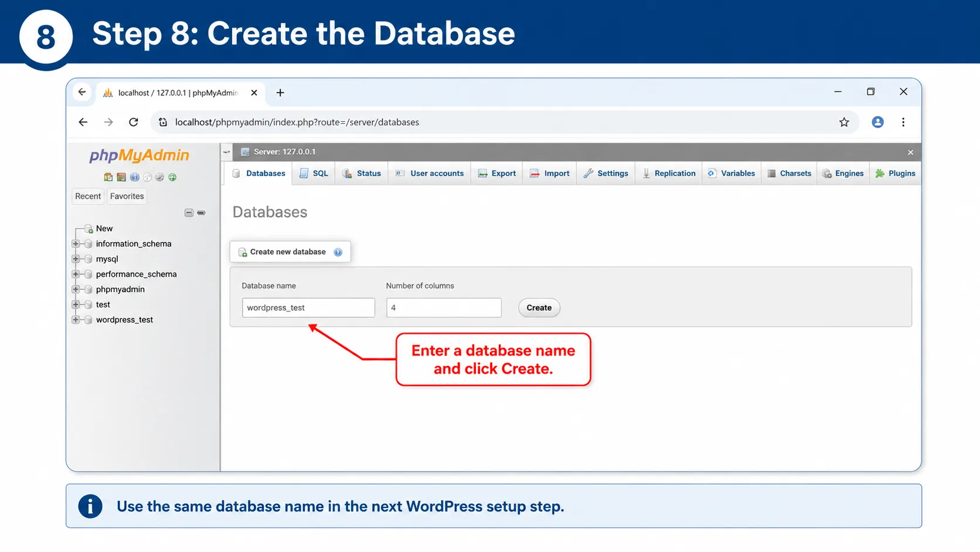Click the mysql database cylinder icon
This screenshot has width=980, height=552.
tap(89, 259)
